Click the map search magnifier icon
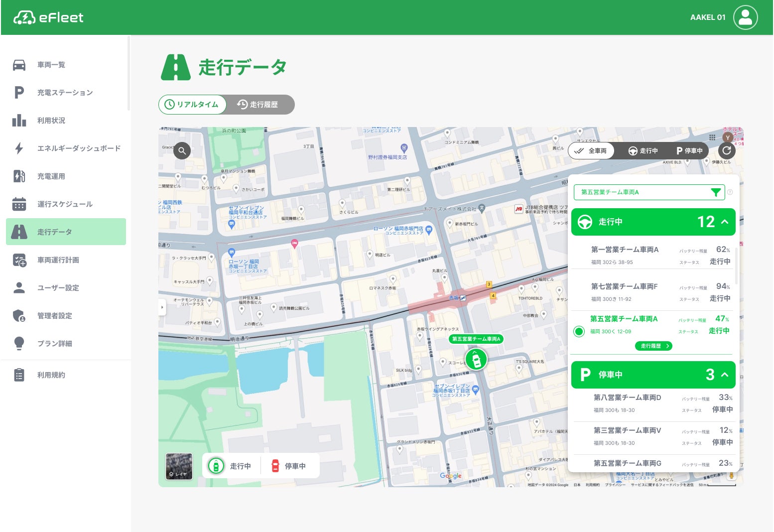The image size is (774, 532). (x=182, y=150)
